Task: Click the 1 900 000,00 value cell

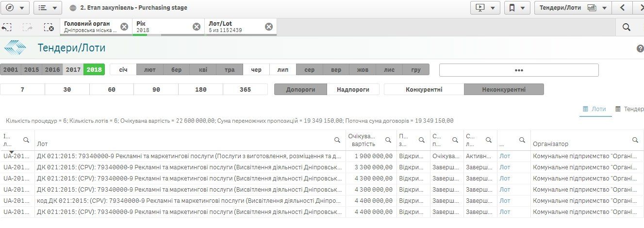Action: [371, 156]
